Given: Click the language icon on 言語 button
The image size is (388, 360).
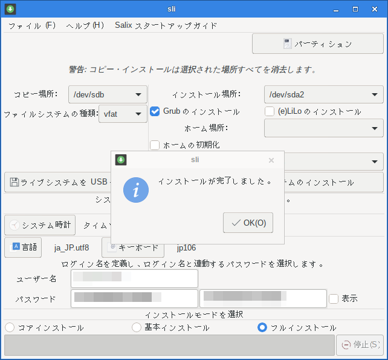Looking at the screenshot, I should click(16, 247).
